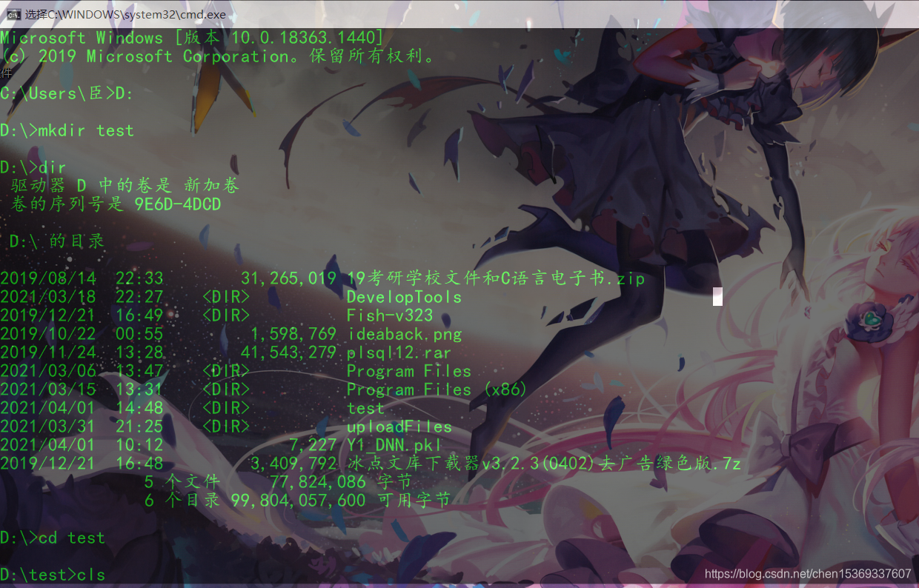
Task: Click the date '2021/03/31 21:25'
Action: [82, 427]
